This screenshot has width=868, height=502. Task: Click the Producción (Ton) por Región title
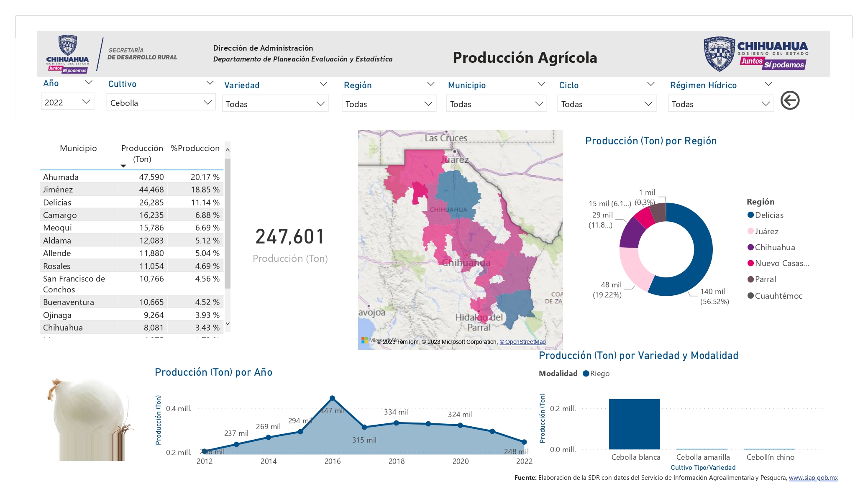[x=651, y=141]
